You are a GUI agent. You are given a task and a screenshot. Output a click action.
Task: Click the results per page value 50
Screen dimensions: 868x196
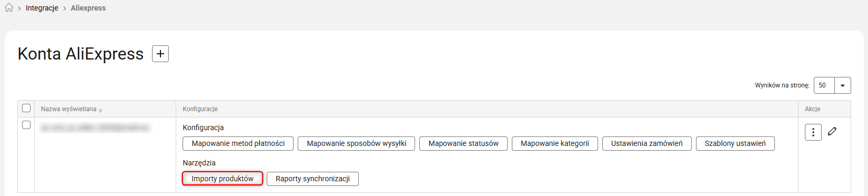[x=824, y=85]
